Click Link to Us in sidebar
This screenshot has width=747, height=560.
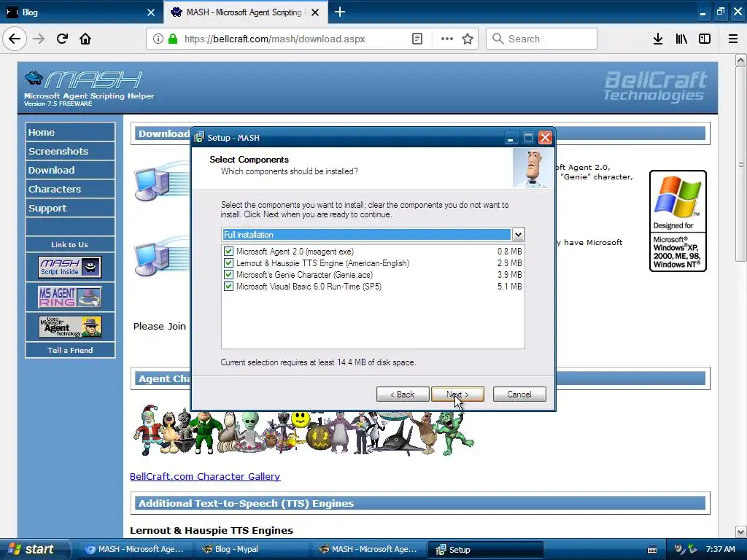coord(69,245)
